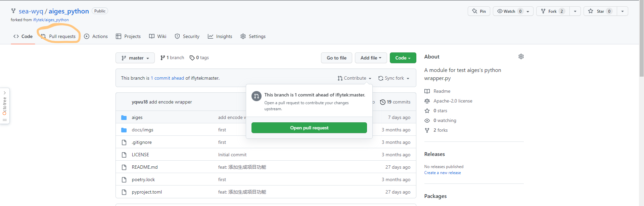This screenshot has width=644, height=206.
Task: Open the 19 commits history link
Action: coord(395,102)
